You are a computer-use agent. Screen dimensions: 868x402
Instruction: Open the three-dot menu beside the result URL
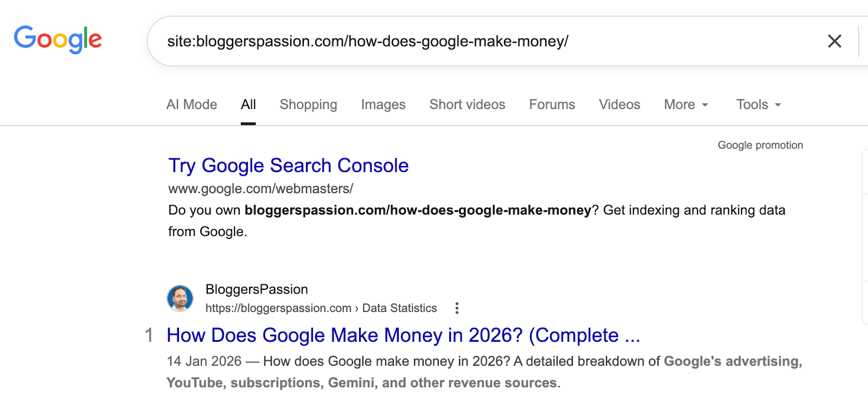pos(457,308)
